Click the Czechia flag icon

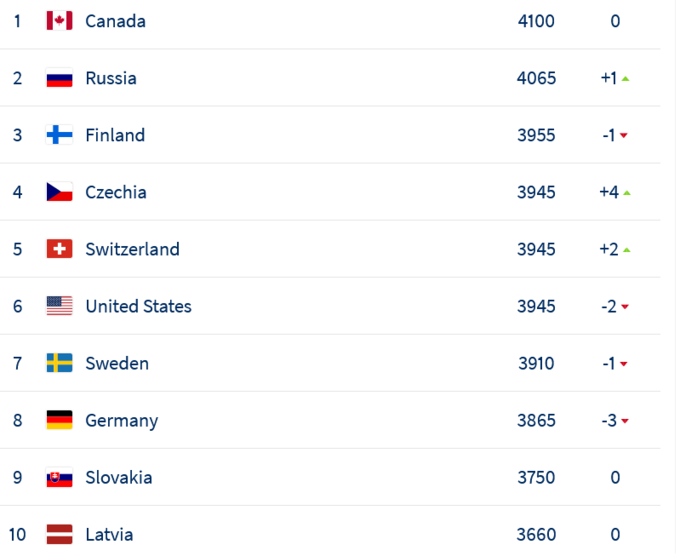(x=59, y=192)
